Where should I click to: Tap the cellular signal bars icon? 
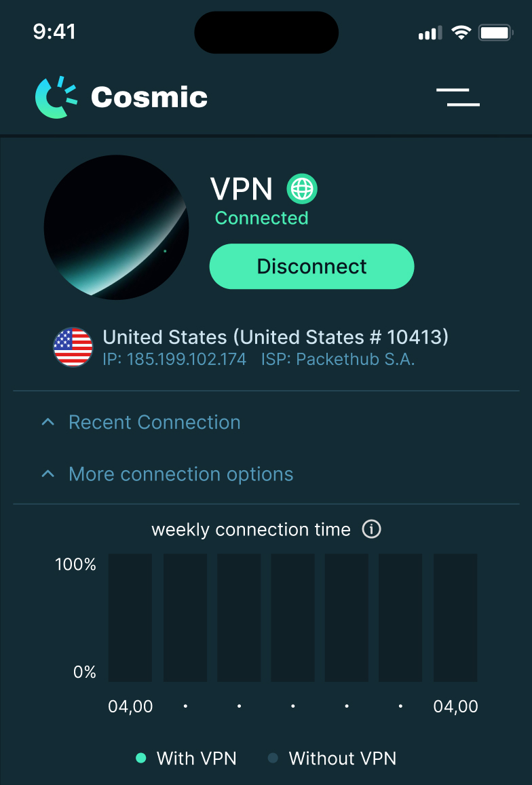430,33
